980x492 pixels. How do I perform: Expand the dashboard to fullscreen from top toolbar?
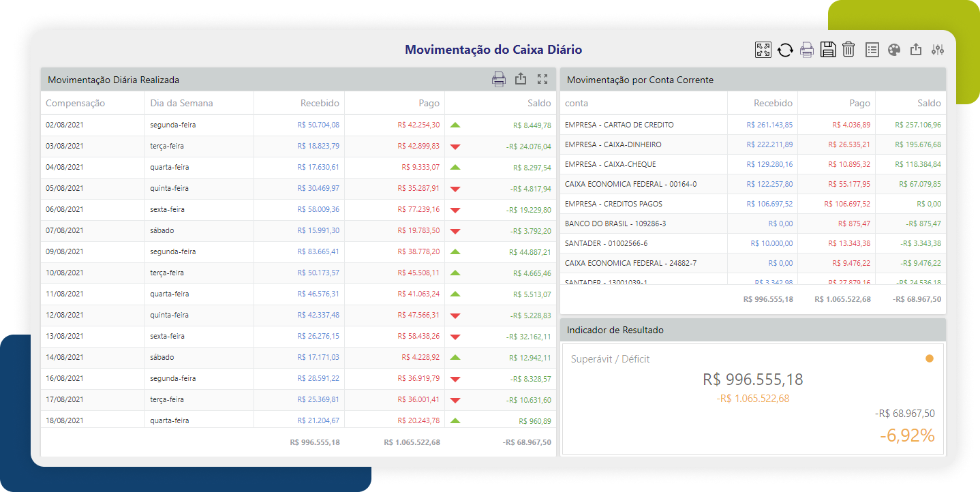coord(763,50)
